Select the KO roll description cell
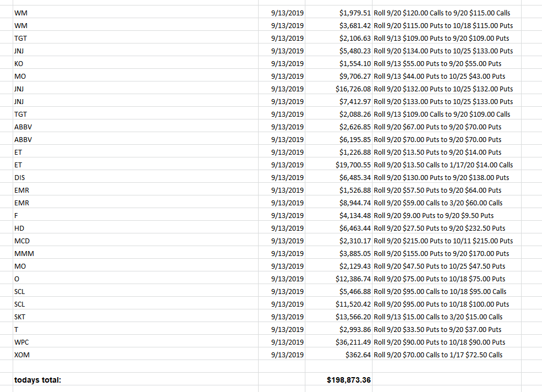 click(x=447, y=63)
